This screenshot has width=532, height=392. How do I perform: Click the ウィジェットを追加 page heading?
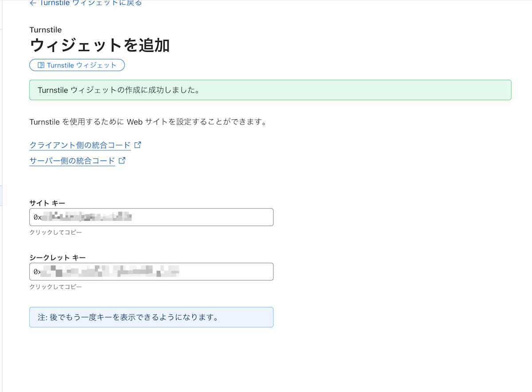tap(99, 45)
